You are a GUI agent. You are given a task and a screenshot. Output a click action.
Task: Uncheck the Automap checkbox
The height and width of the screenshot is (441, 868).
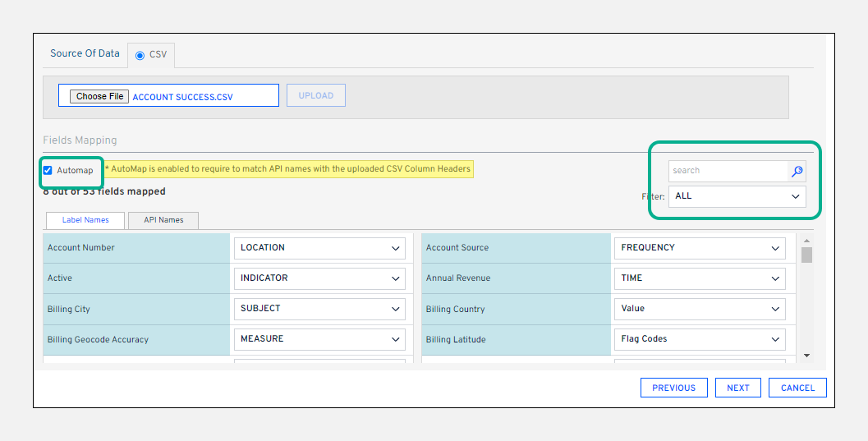[x=48, y=170]
